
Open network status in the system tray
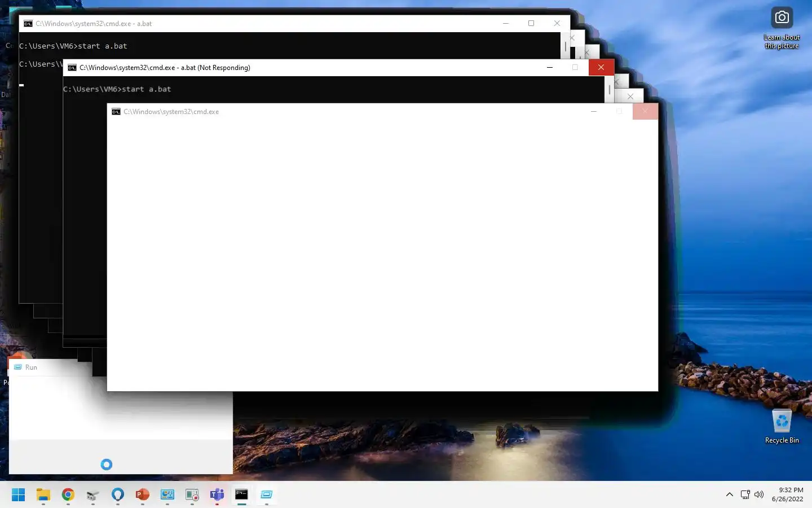coord(745,494)
